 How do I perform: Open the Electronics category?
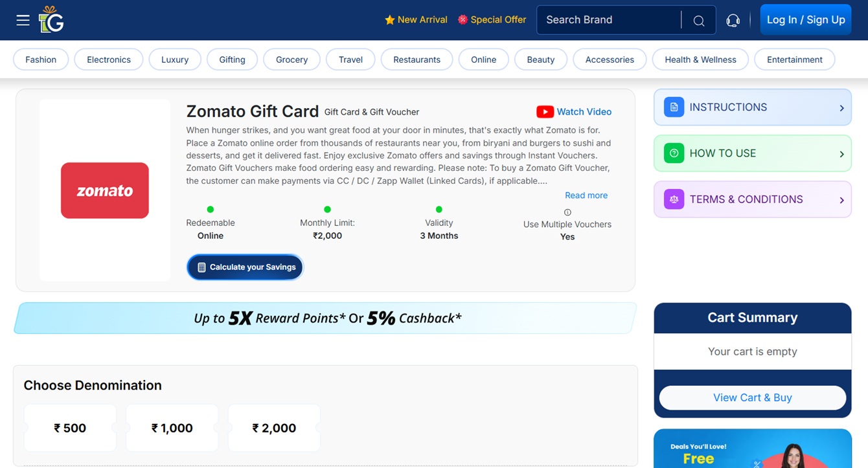pos(109,60)
